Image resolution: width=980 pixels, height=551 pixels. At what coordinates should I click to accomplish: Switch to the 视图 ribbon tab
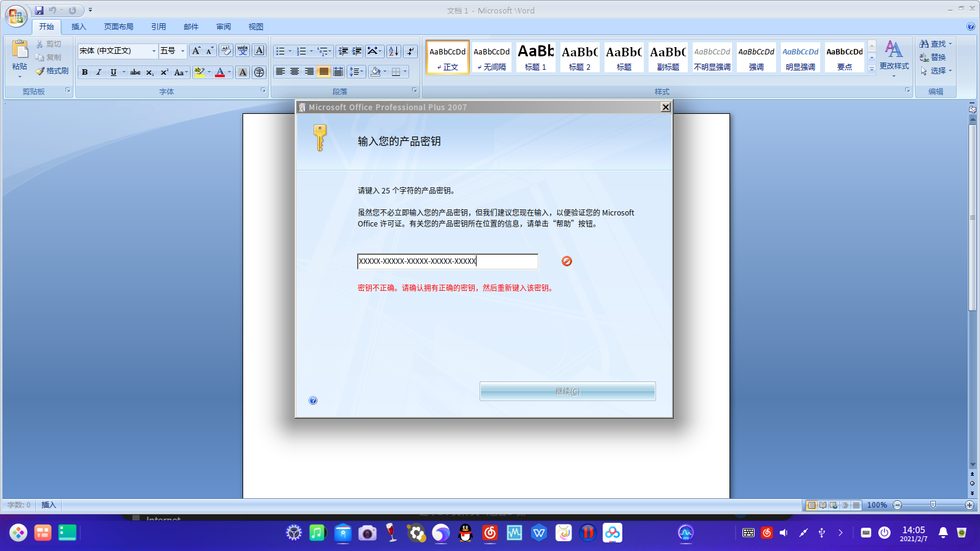pos(256,27)
